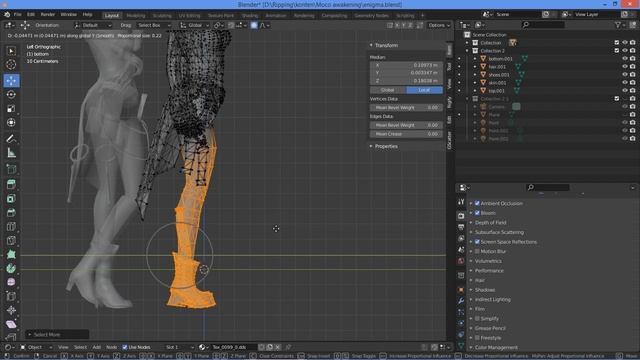The width and height of the screenshot is (640, 360).
Task: Click the outliner filter funnel icon
Action: tap(618, 25)
